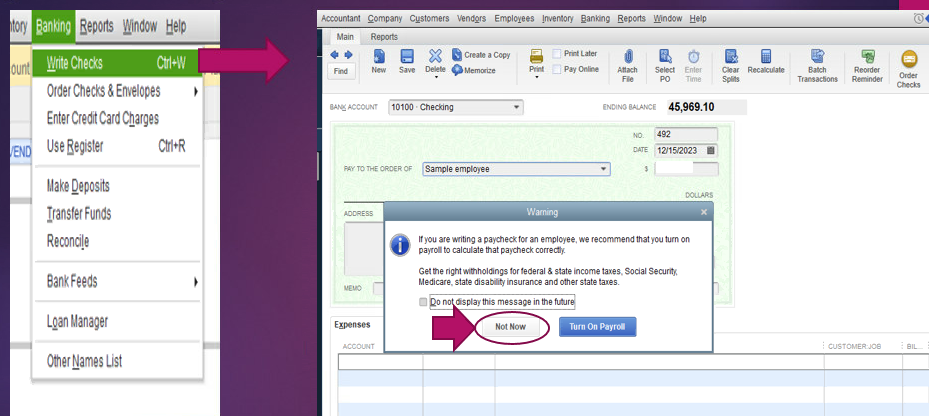This screenshot has height=416, width=929.
Task: Click the dollar amount field
Action: (x=685, y=169)
